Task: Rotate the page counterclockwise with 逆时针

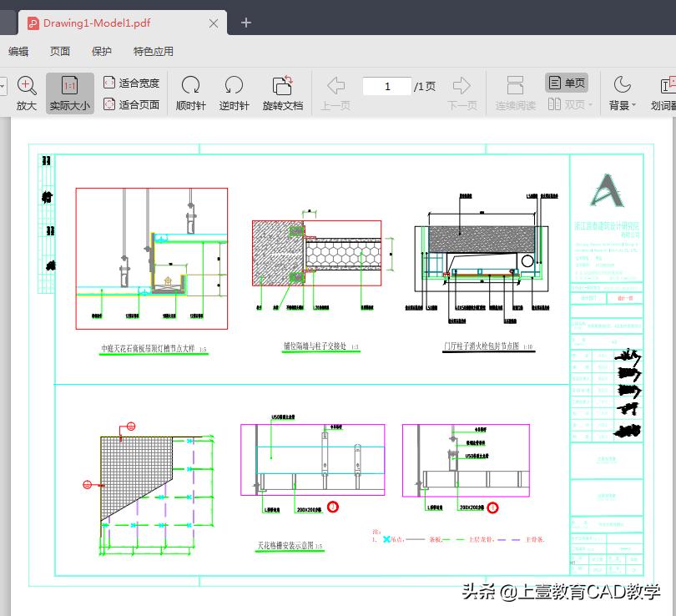Action: [234, 85]
